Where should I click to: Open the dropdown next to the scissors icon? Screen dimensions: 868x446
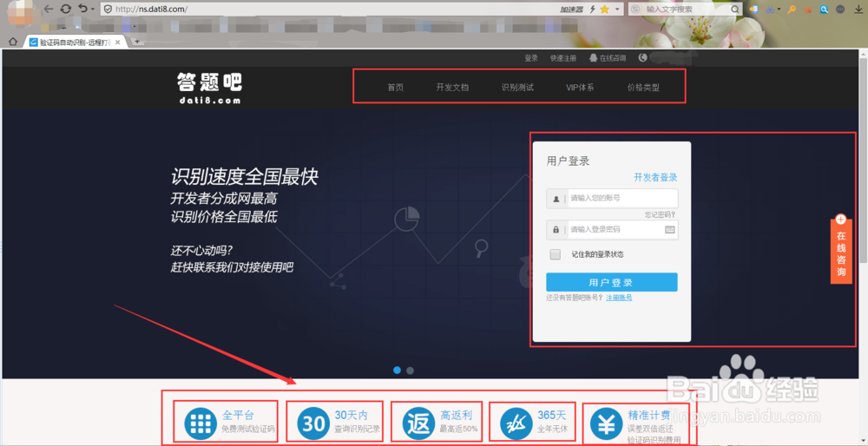pos(779,9)
